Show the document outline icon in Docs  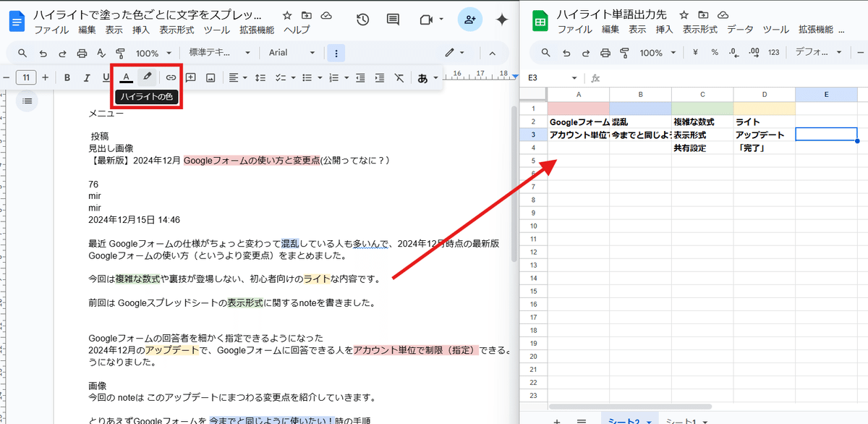coord(27,101)
